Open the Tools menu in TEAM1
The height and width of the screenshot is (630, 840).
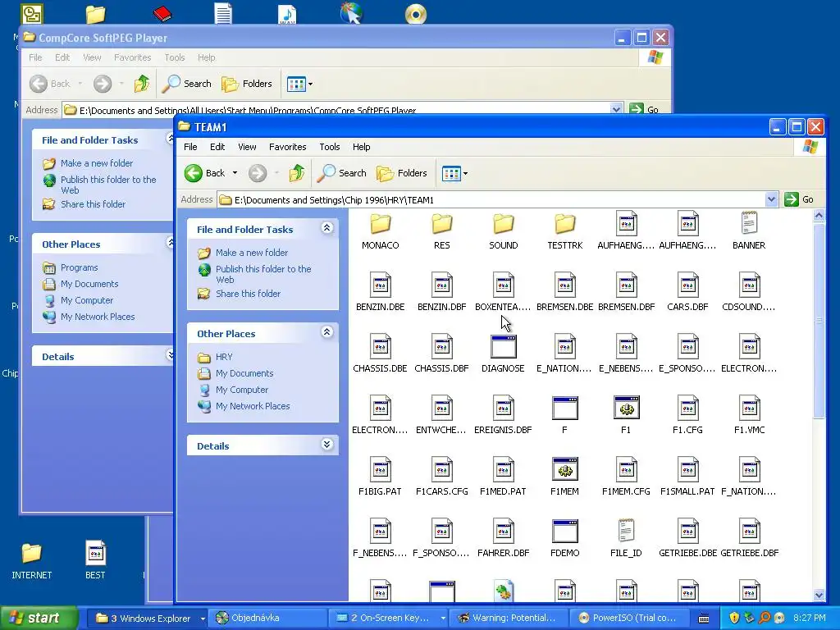point(330,147)
